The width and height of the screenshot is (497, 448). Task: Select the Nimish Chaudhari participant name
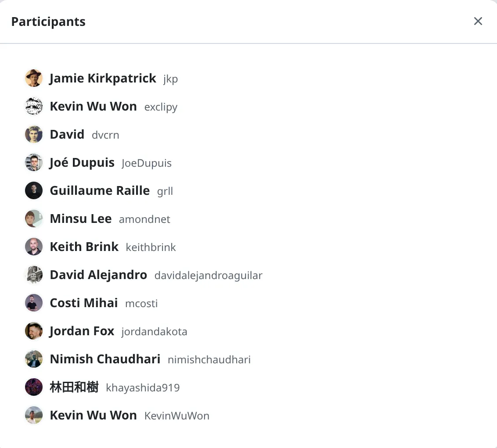pos(105,359)
